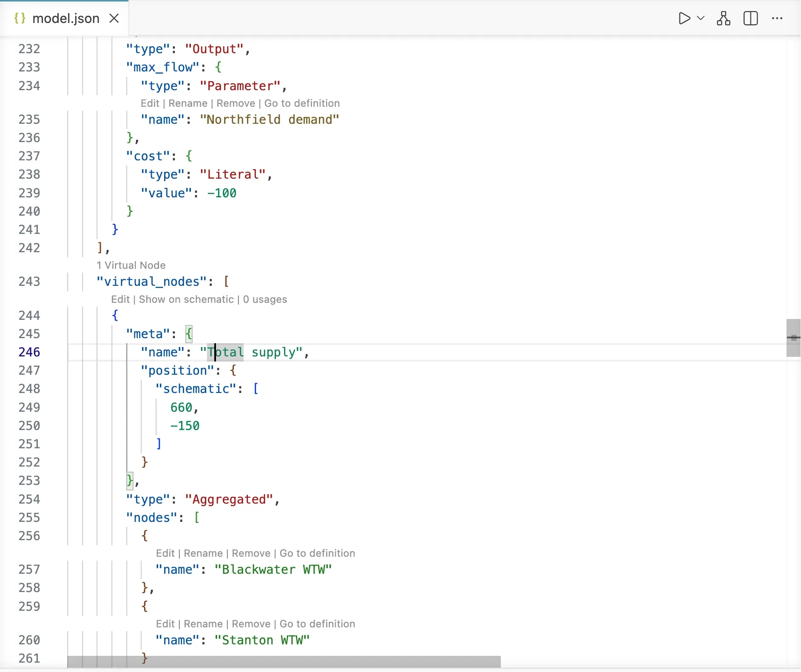Screen dimensions: 801x672
Task: Click Edit above Blackwater WTW name
Action: [x=165, y=553]
